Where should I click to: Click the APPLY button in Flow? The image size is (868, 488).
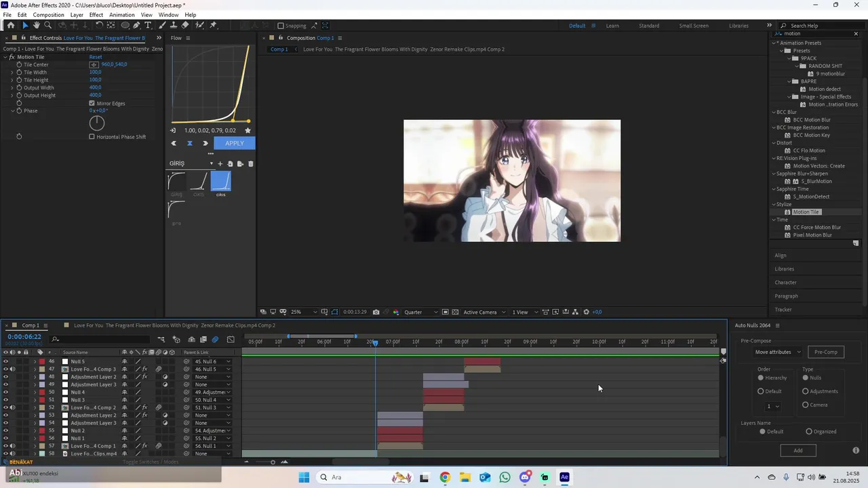(235, 143)
